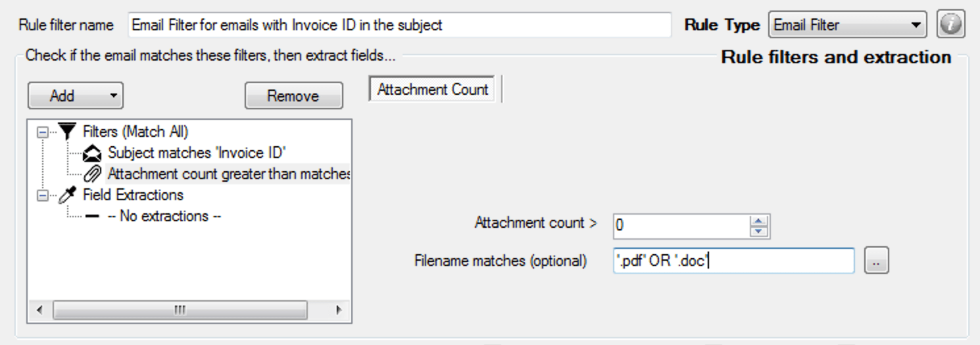Image resolution: width=980 pixels, height=345 pixels.
Task: Click the envelope icon for Subject filter
Action: [x=94, y=153]
